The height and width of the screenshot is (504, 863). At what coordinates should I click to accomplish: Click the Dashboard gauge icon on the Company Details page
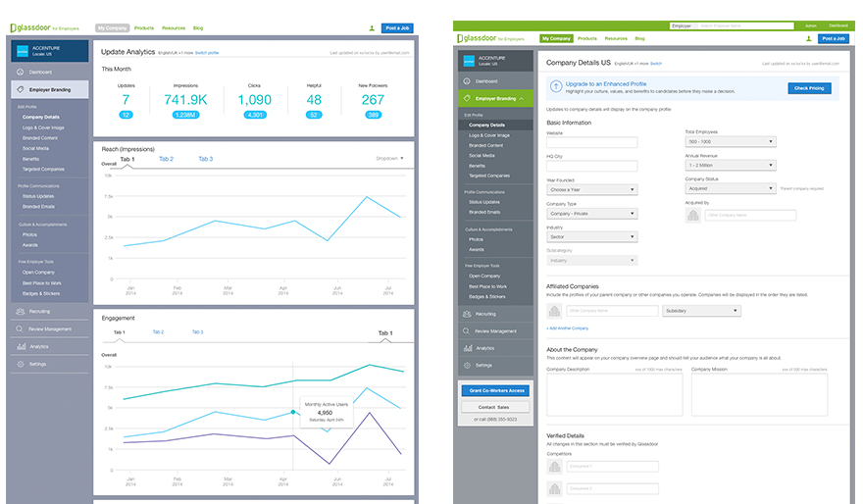(x=467, y=80)
